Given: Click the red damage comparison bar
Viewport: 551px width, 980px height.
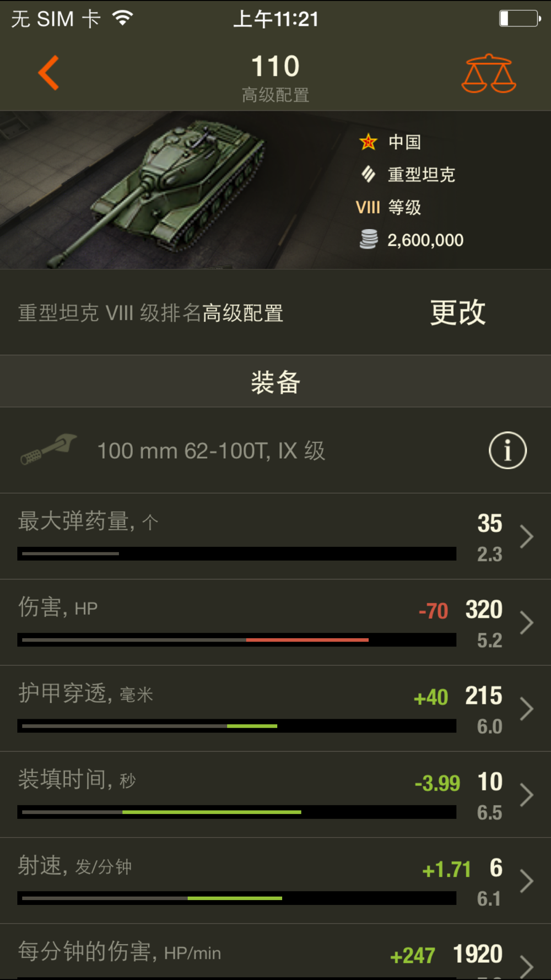Looking at the screenshot, I should point(307,640).
